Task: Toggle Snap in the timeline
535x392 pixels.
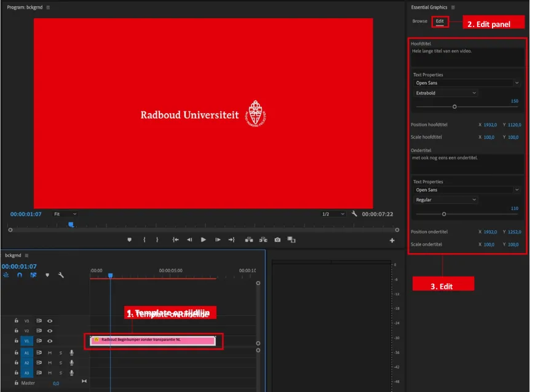Action: 20,275
